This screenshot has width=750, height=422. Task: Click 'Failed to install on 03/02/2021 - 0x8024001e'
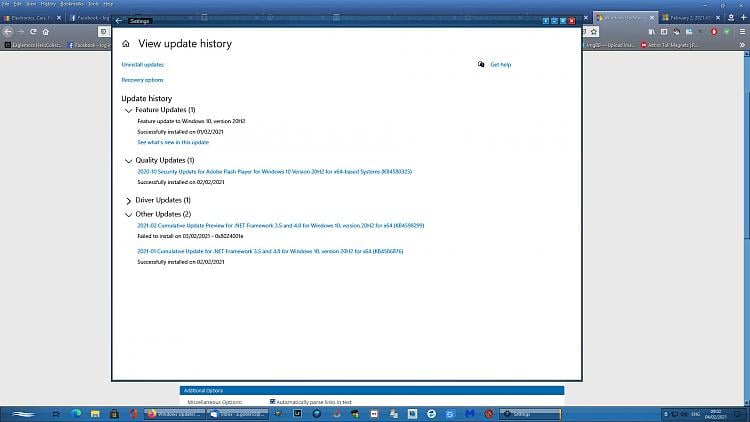tap(190, 236)
